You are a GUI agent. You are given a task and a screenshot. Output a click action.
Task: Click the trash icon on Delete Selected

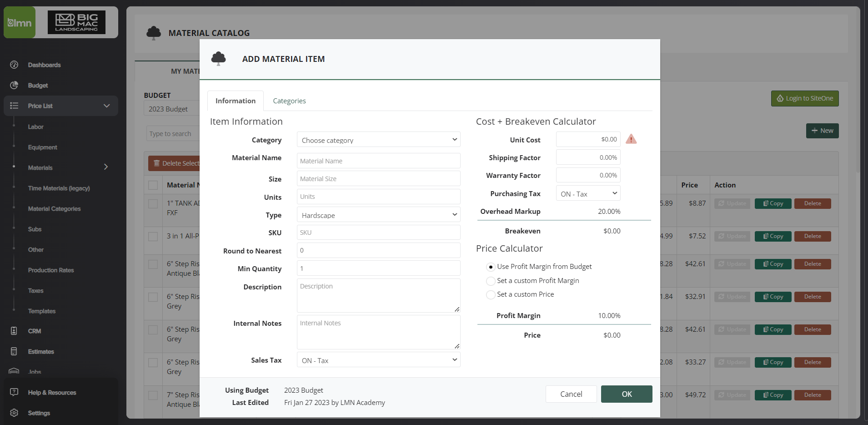point(156,163)
